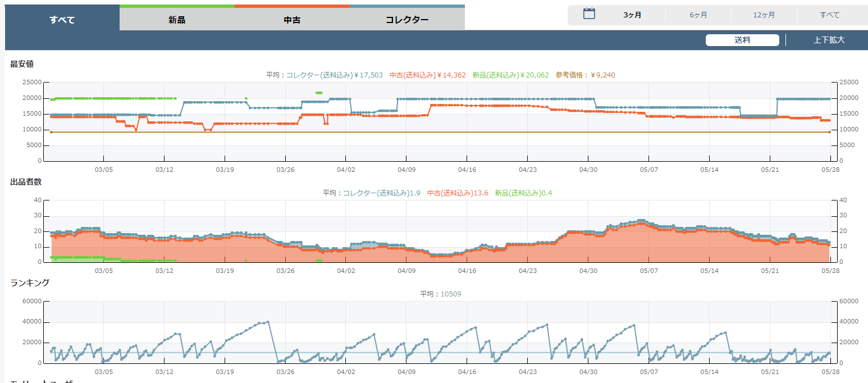Toggle the 送料 shipping button
The image size is (868, 383).
742,40
